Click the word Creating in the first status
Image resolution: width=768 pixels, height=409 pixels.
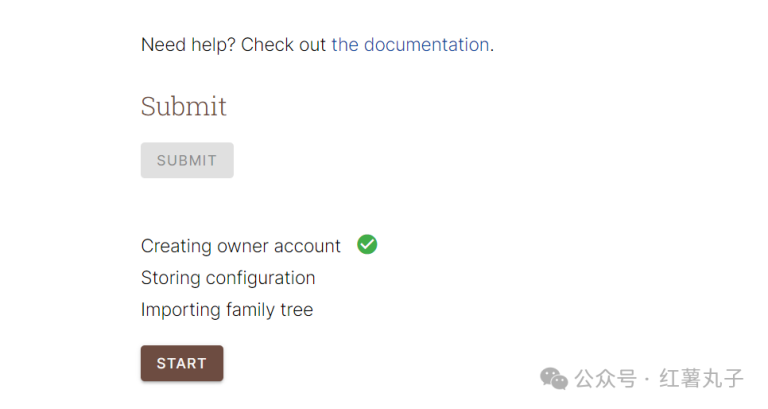(x=175, y=246)
